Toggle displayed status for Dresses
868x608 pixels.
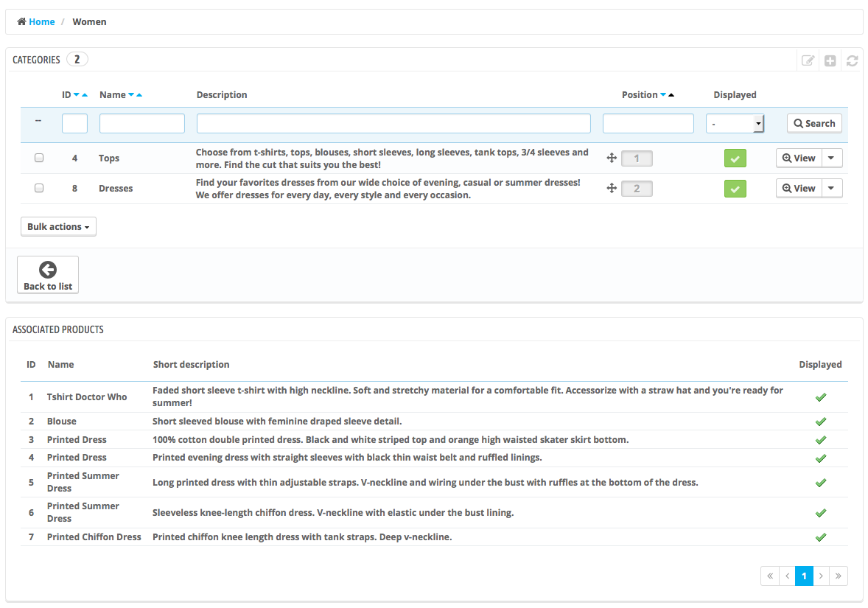(x=735, y=189)
